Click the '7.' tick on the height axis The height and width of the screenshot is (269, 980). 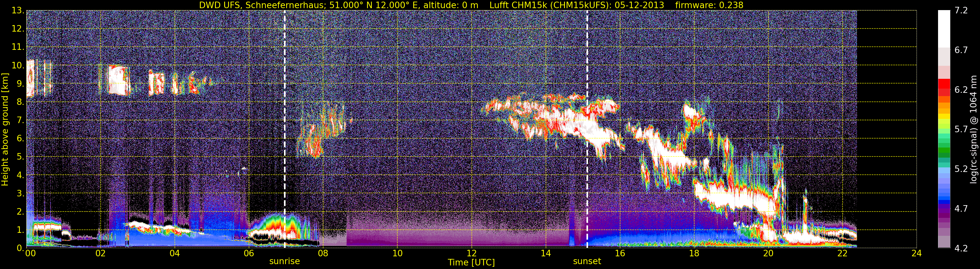pyautogui.click(x=20, y=120)
